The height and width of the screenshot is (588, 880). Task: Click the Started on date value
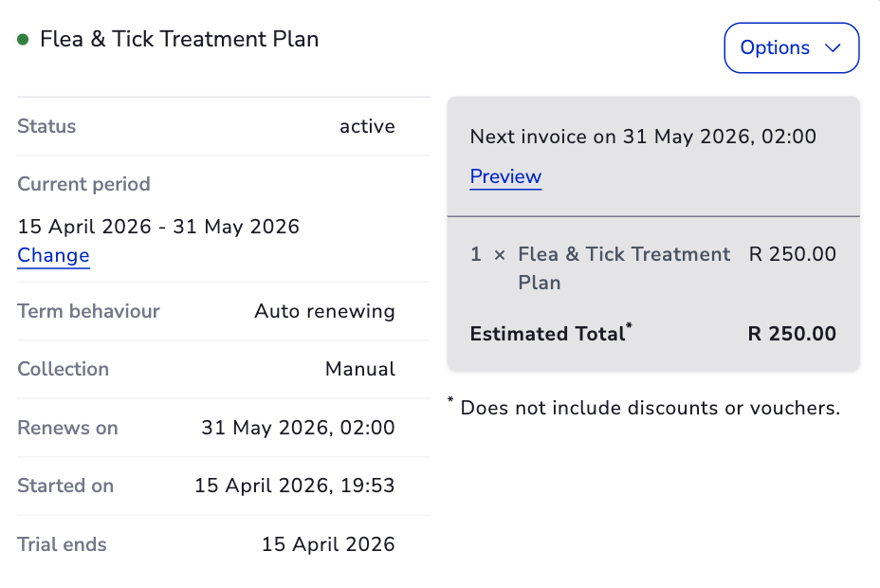click(294, 486)
